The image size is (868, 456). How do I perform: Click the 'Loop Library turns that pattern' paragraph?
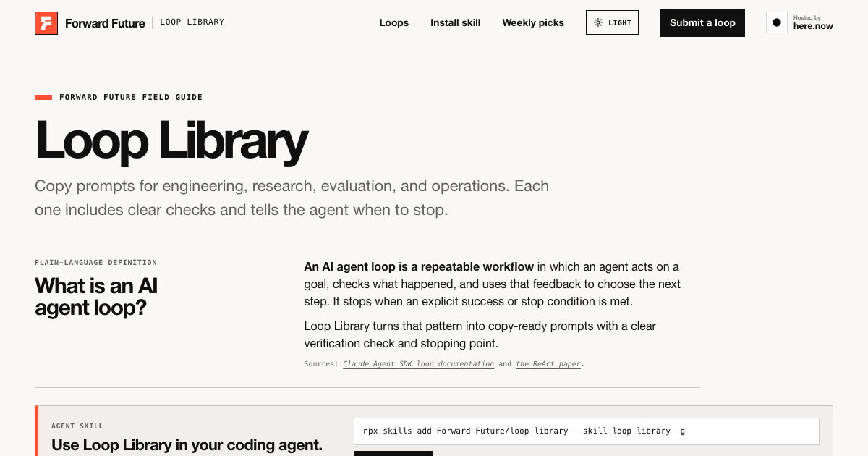[480, 334]
